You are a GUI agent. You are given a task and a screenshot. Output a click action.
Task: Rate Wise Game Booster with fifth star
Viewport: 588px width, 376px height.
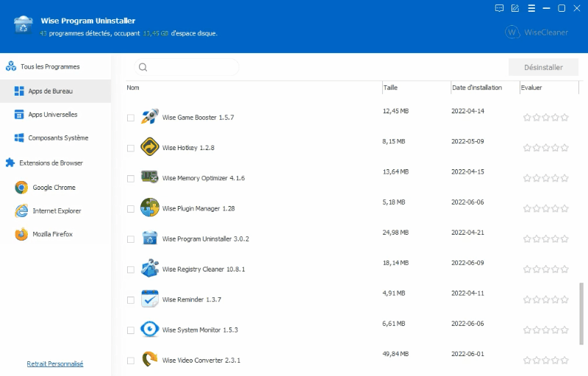click(x=564, y=118)
